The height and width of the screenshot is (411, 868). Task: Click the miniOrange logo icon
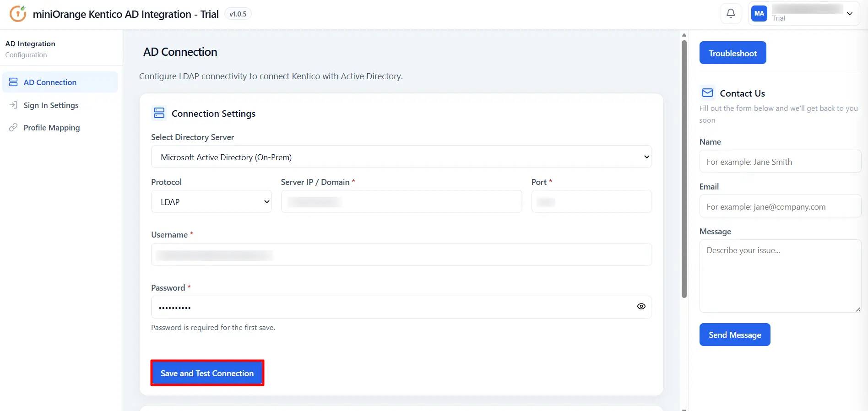[18, 14]
